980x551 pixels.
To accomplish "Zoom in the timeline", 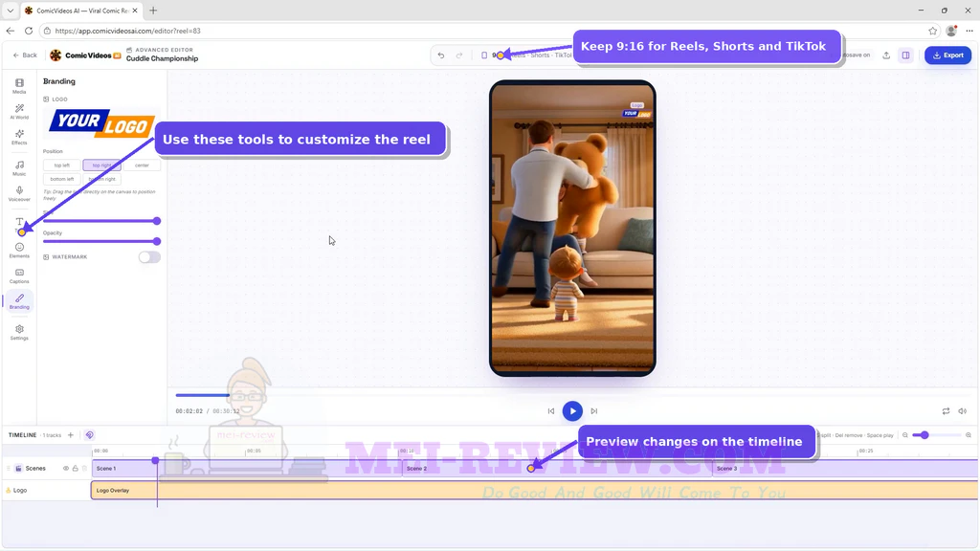I will 969,435.
